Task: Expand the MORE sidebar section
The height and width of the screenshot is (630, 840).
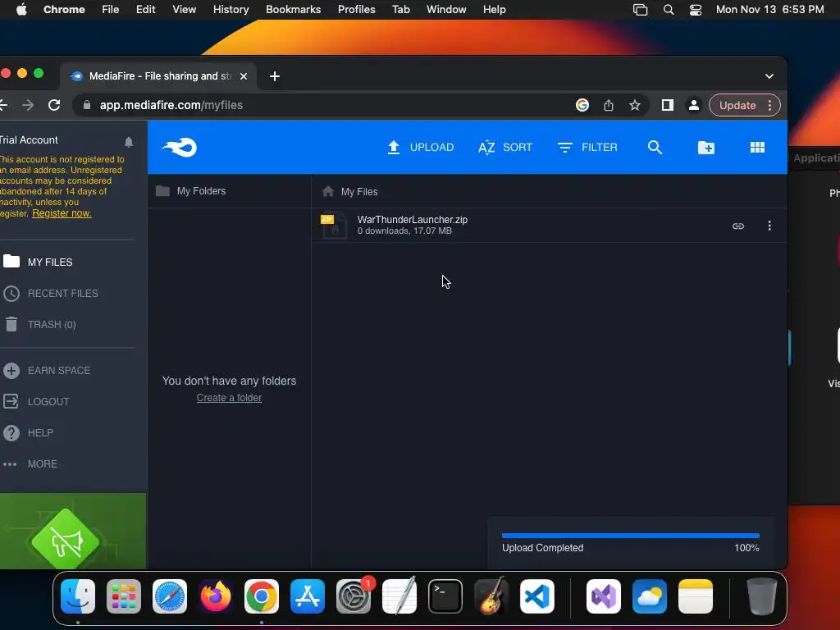Action: click(x=30, y=464)
